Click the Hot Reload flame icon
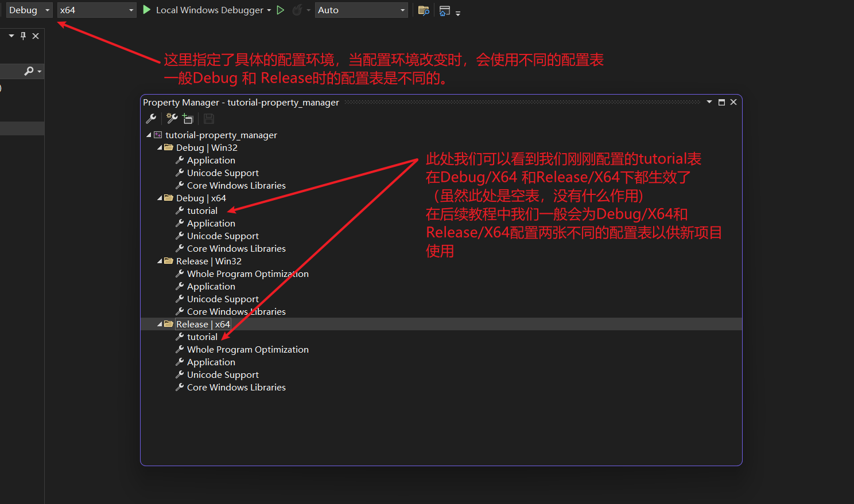The height and width of the screenshot is (504, 854). coord(297,10)
